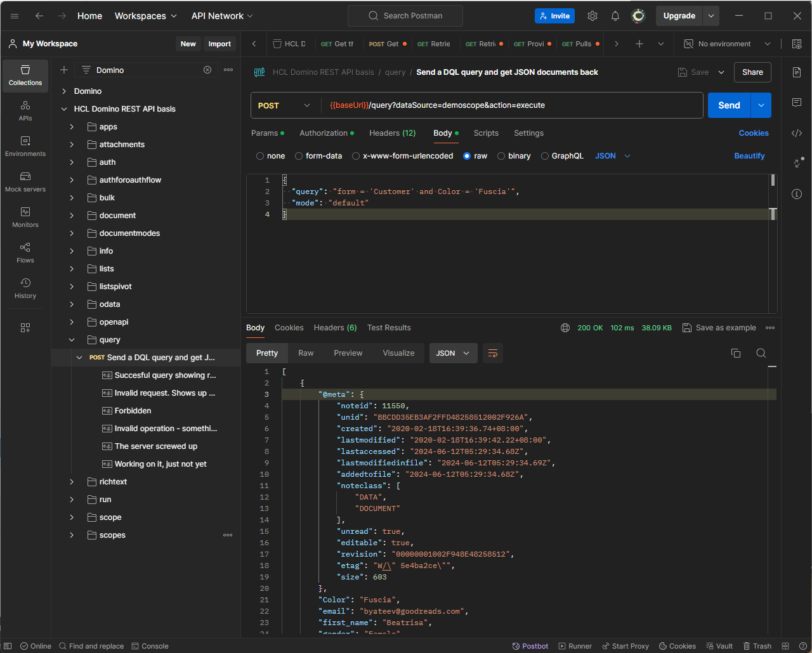812x653 pixels.
Task: Copy the response body with copy icon
Action: pyautogui.click(x=736, y=353)
